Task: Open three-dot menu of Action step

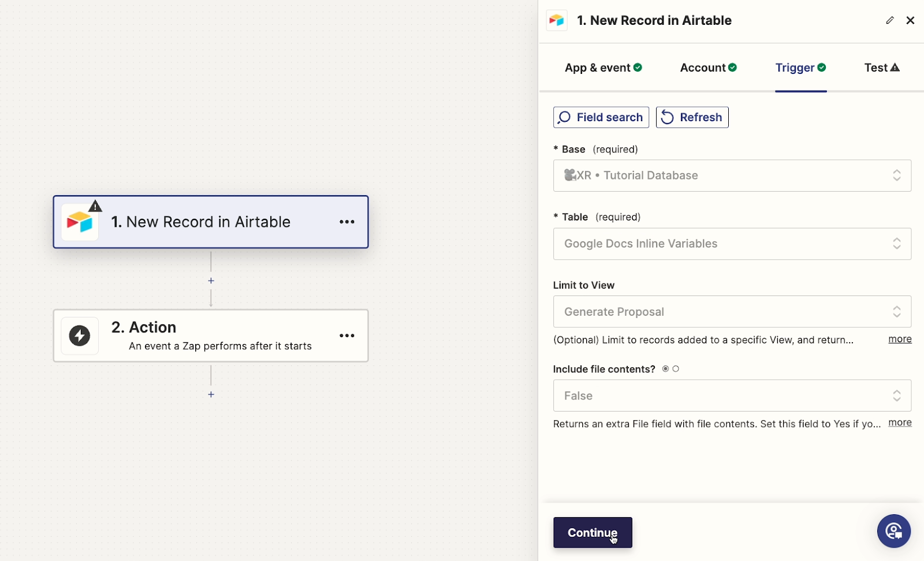Action: 347,335
